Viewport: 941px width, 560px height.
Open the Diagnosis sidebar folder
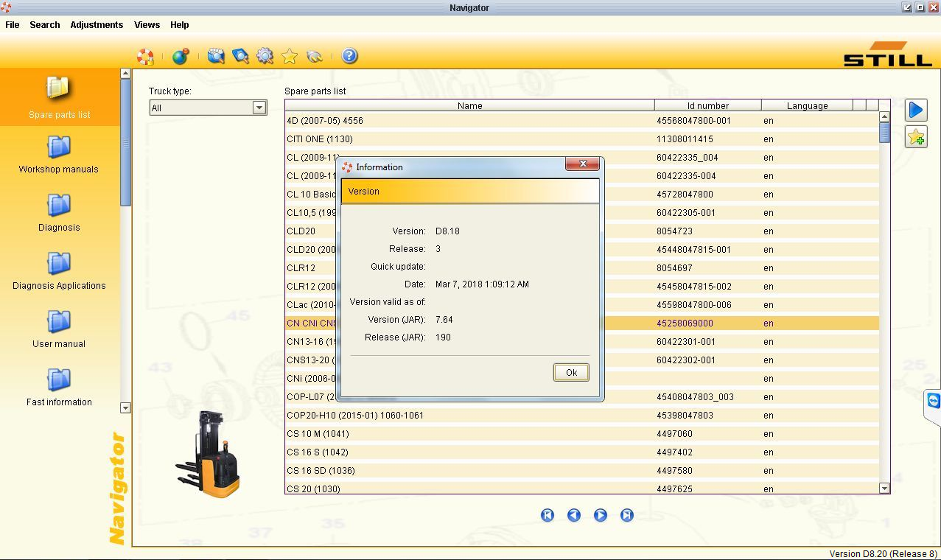(59, 213)
